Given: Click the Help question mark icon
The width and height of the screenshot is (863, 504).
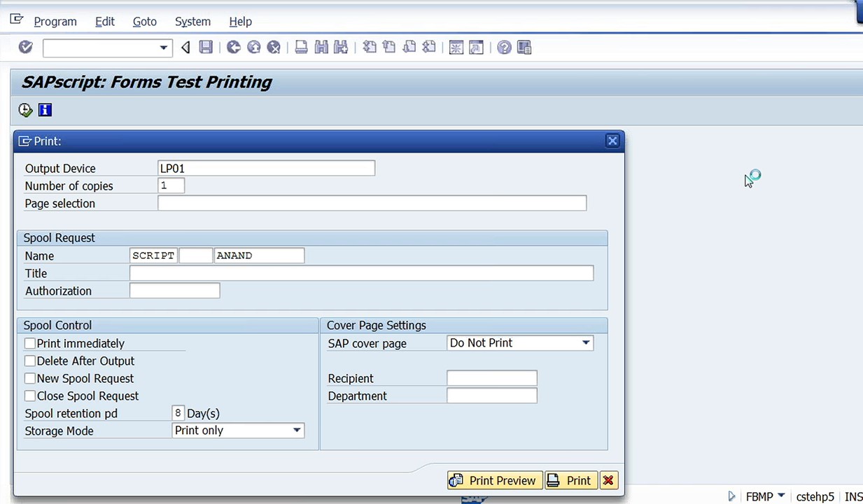Looking at the screenshot, I should point(504,48).
